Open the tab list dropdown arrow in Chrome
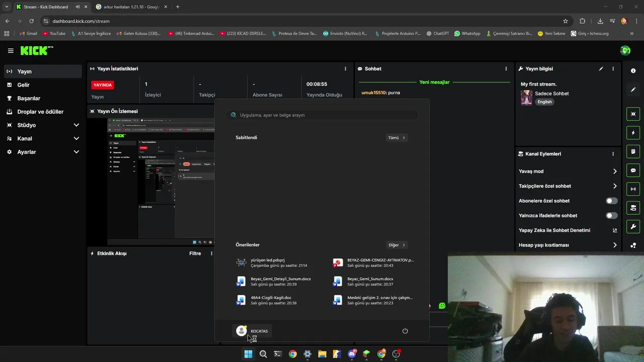 pyautogui.click(x=7, y=7)
